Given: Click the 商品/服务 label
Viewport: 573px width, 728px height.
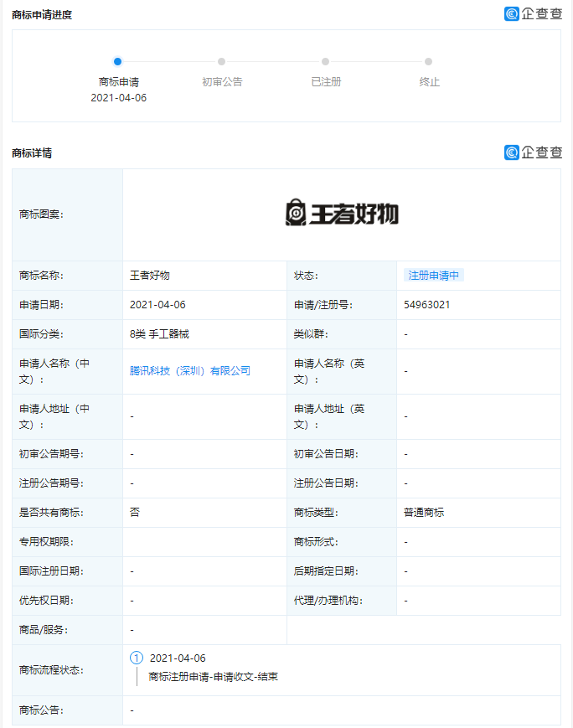Looking at the screenshot, I should tap(44, 630).
